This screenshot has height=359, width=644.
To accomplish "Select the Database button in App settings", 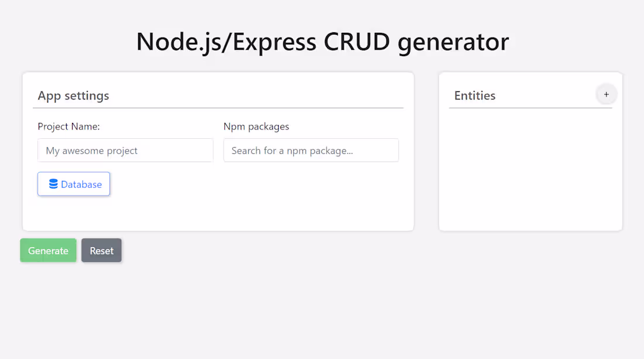I will coord(74,184).
